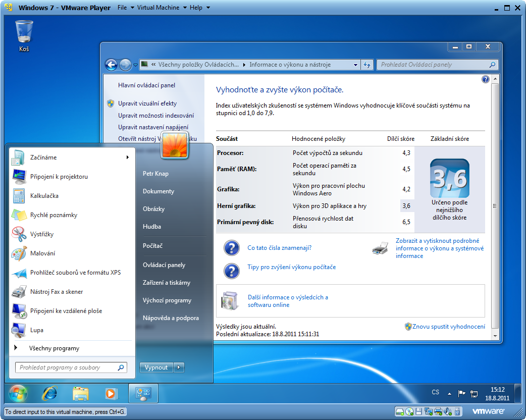Screen dimensions: 526x420
Task: Expand the breadcrumb arrow after Všechny položky
Action: pyautogui.click(x=244, y=65)
